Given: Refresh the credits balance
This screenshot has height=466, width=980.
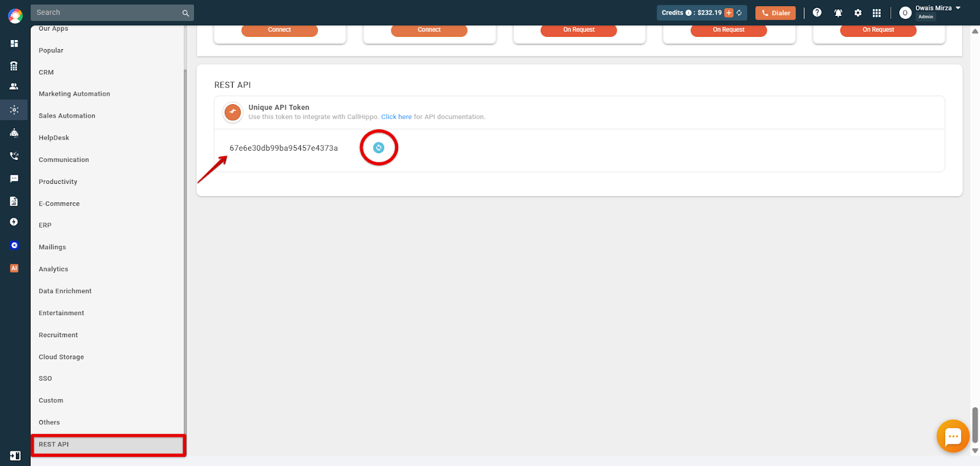Looking at the screenshot, I should [739, 13].
